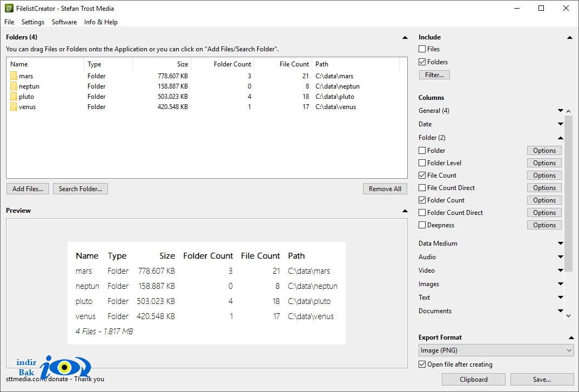Open Options for the Folder column
Viewport: 579px width, 392px height.
click(x=544, y=151)
